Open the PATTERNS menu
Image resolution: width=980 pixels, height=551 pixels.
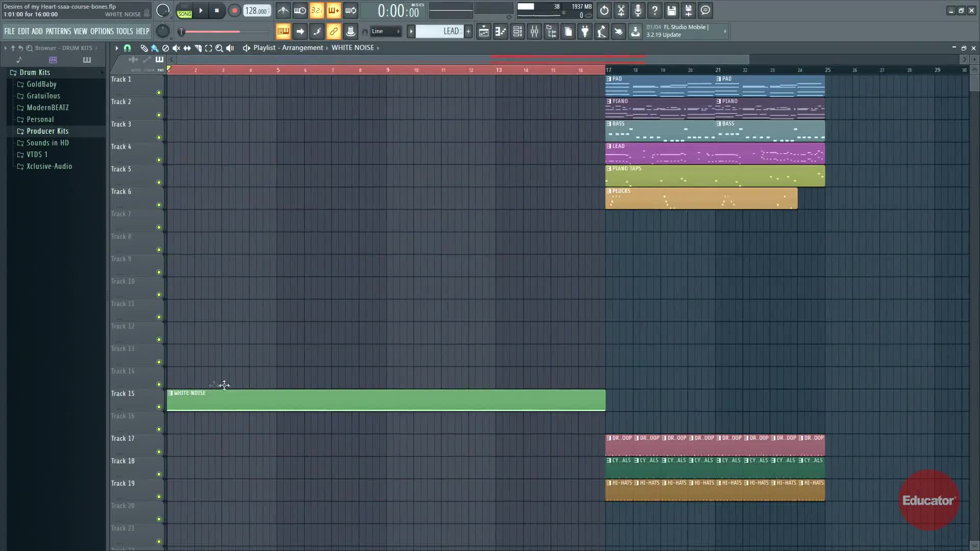(58, 32)
